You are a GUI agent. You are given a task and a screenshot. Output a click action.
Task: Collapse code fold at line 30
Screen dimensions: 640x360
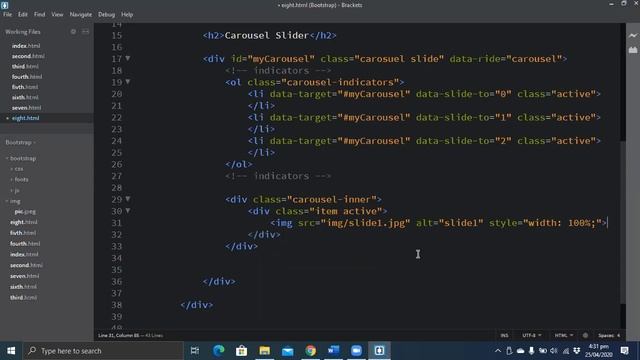(x=128, y=211)
